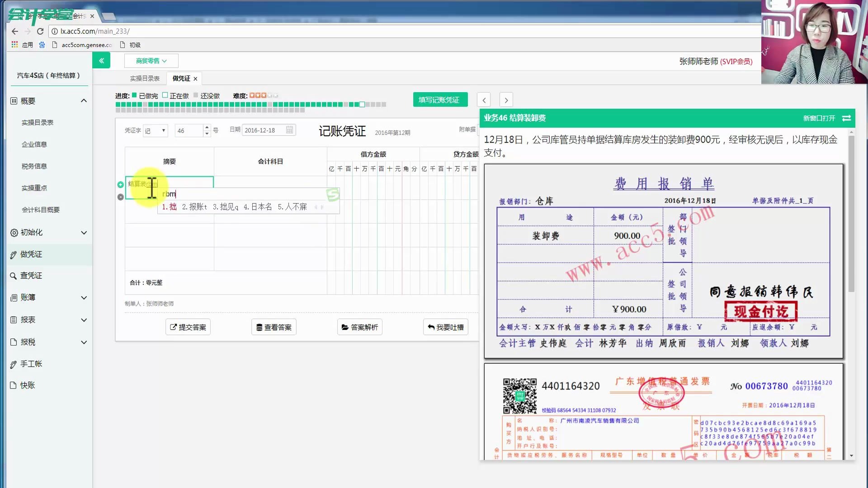The width and height of the screenshot is (868, 488).
Task: Click the 费用报销单 document image
Action: coord(664,261)
